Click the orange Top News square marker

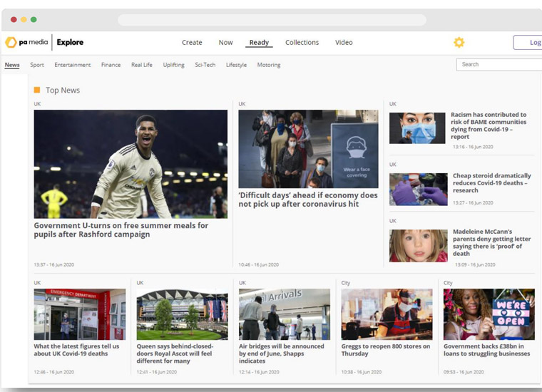click(x=36, y=90)
